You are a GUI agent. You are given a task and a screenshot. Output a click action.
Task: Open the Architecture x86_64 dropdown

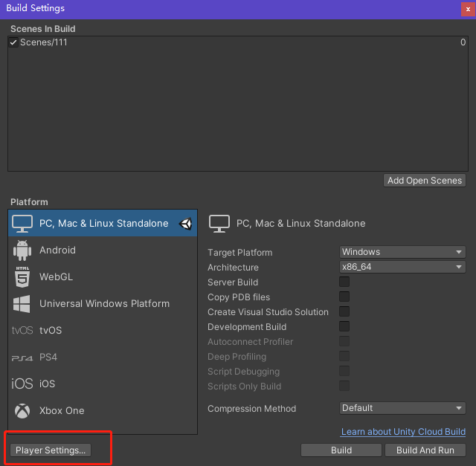(x=402, y=267)
